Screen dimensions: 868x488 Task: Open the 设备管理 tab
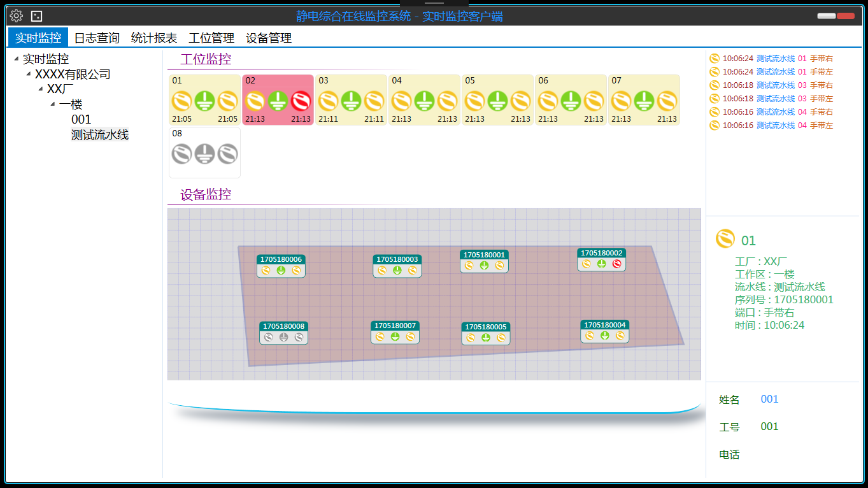269,38
